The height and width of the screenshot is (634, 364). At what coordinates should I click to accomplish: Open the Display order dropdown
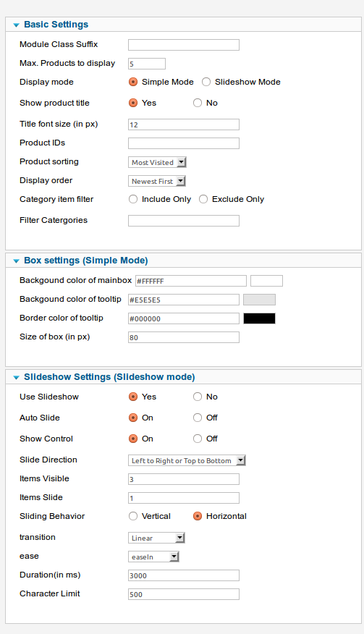pos(157,181)
